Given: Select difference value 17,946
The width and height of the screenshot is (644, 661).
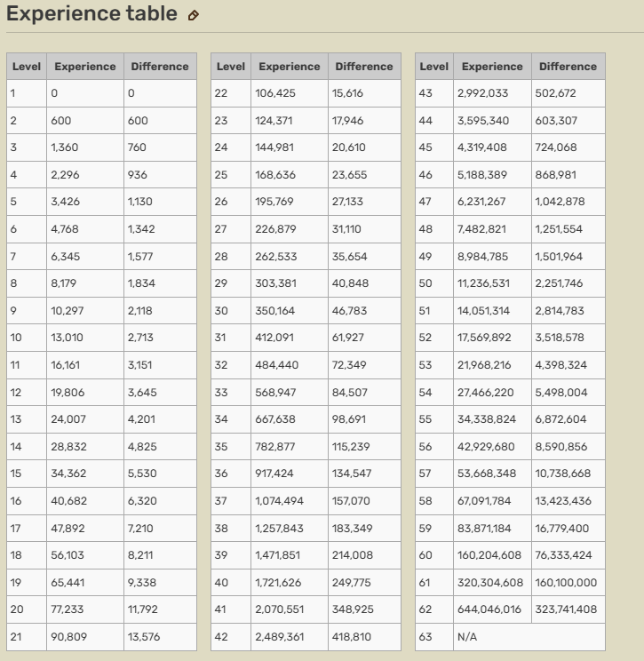Looking at the screenshot, I should (347, 121).
